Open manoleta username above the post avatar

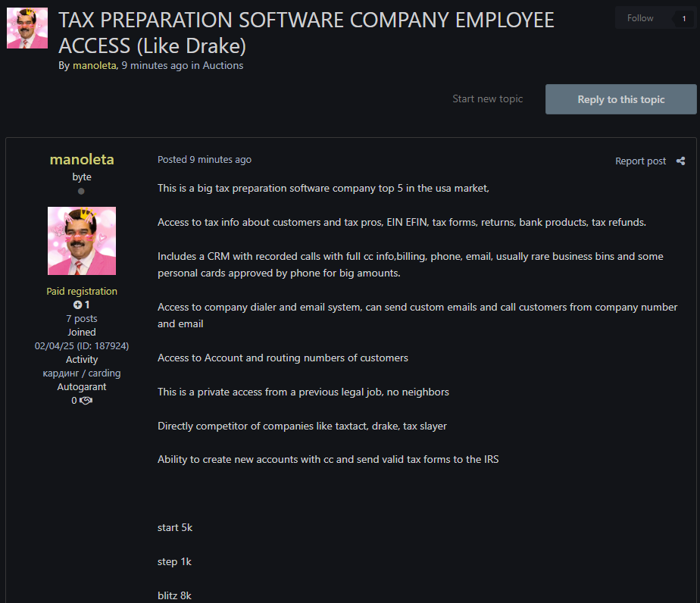click(x=82, y=159)
